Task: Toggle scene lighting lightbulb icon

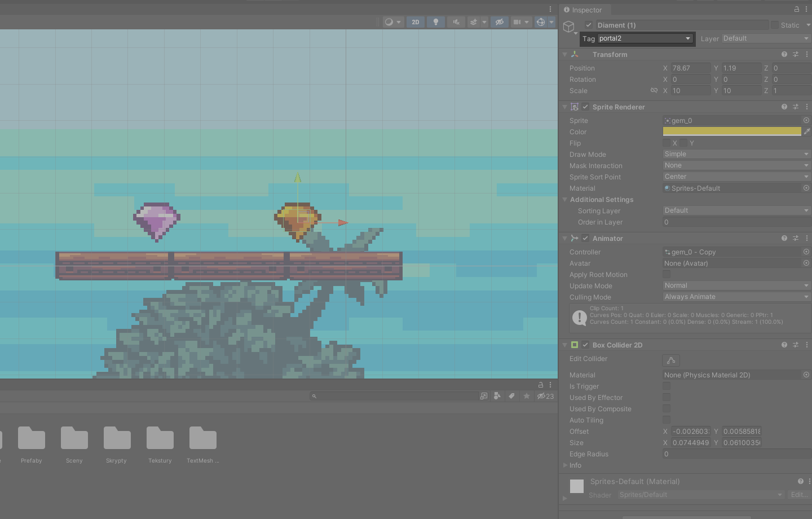Action: coord(435,22)
